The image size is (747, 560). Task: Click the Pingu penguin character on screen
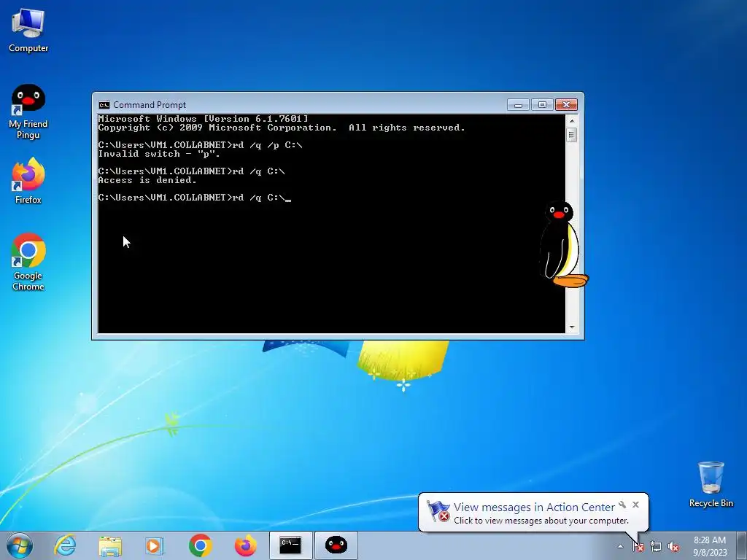tap(563, 244)
